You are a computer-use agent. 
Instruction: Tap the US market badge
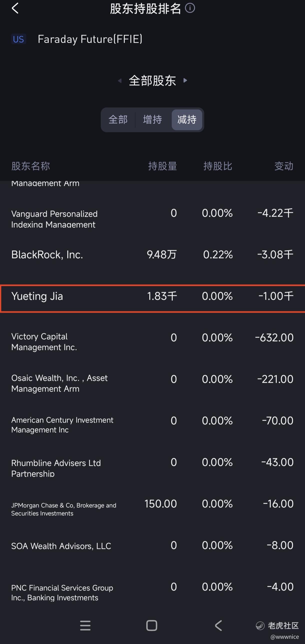point(18,39)
